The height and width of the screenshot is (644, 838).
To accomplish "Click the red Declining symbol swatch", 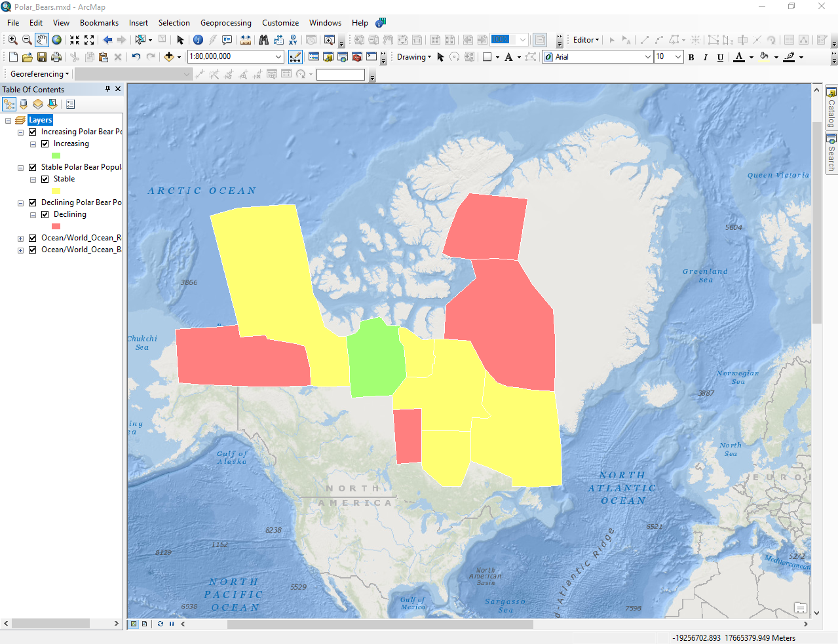I will (x=56, y=226).
